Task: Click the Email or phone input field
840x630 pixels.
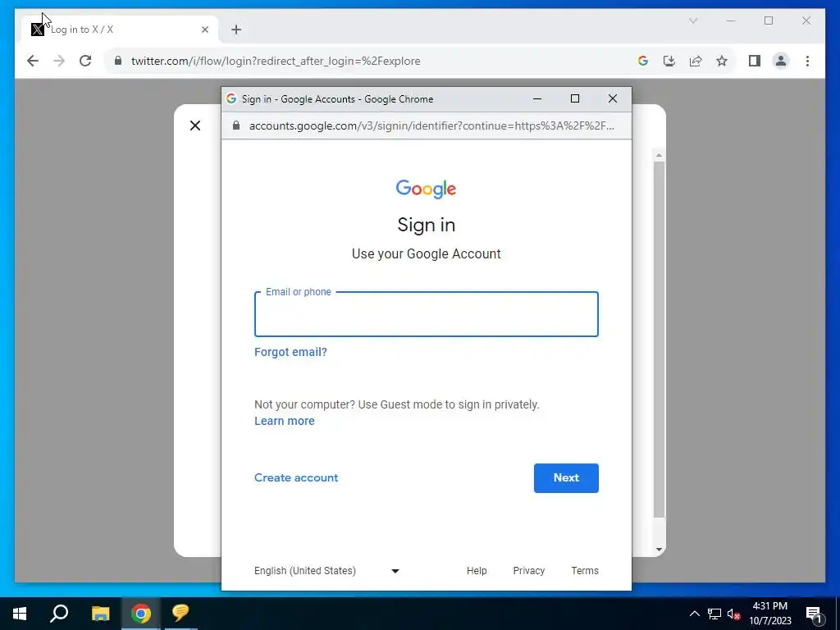Action: point(427,314)
